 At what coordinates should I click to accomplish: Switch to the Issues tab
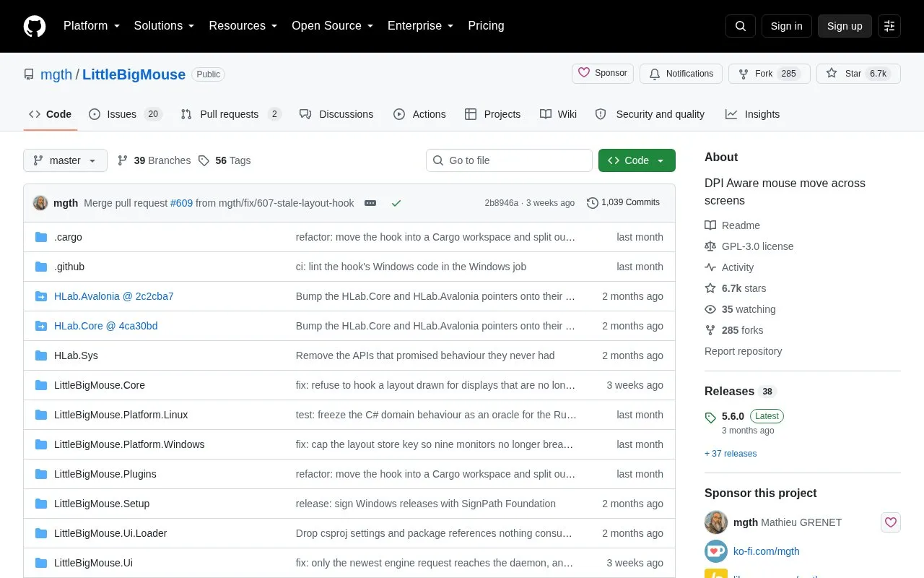[126, 114]
